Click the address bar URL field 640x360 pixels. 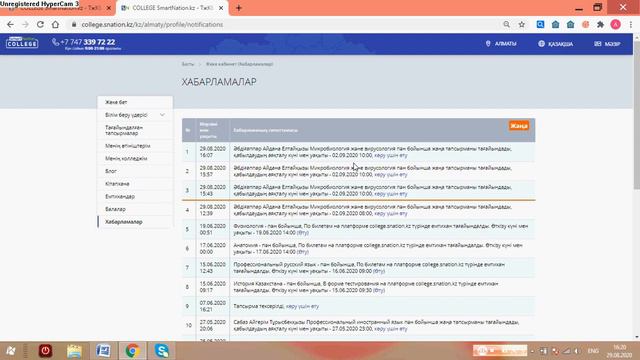click(286, 24)
